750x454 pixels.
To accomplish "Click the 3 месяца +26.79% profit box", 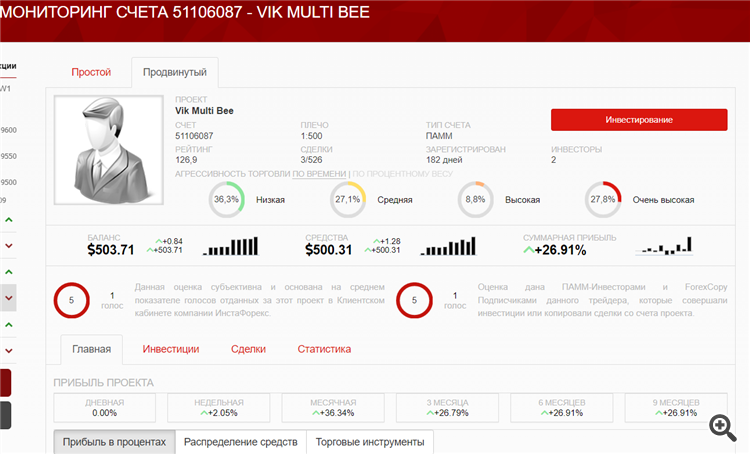I will 447,408.
